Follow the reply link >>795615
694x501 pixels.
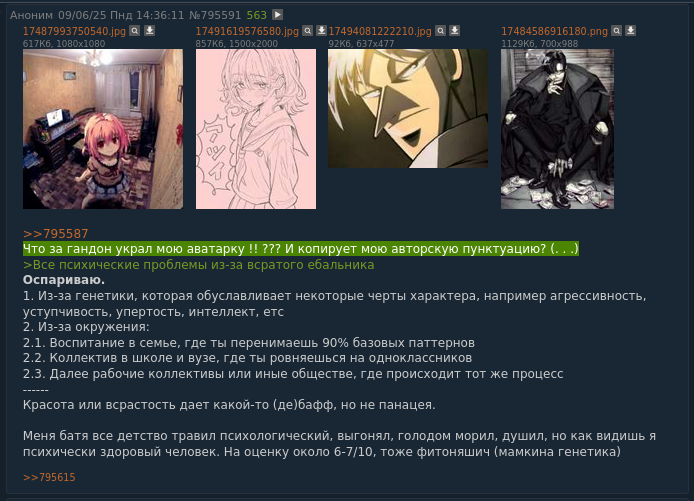tap(49, 477)
